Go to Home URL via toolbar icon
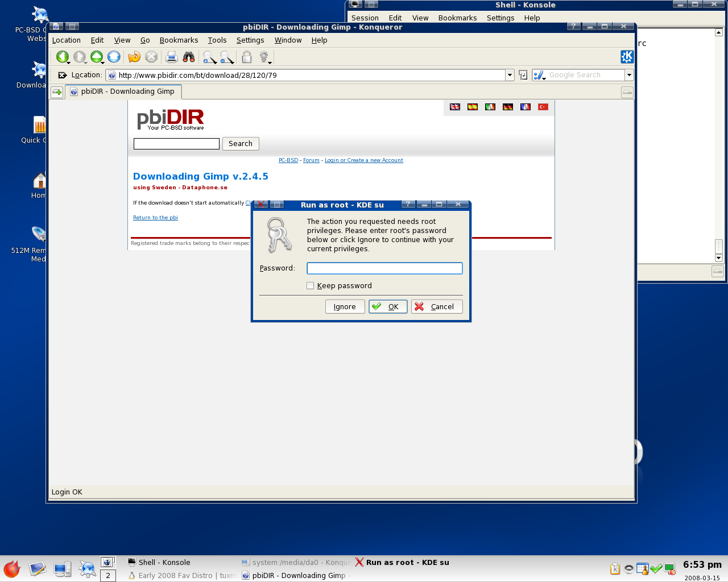 click(114, 57)
